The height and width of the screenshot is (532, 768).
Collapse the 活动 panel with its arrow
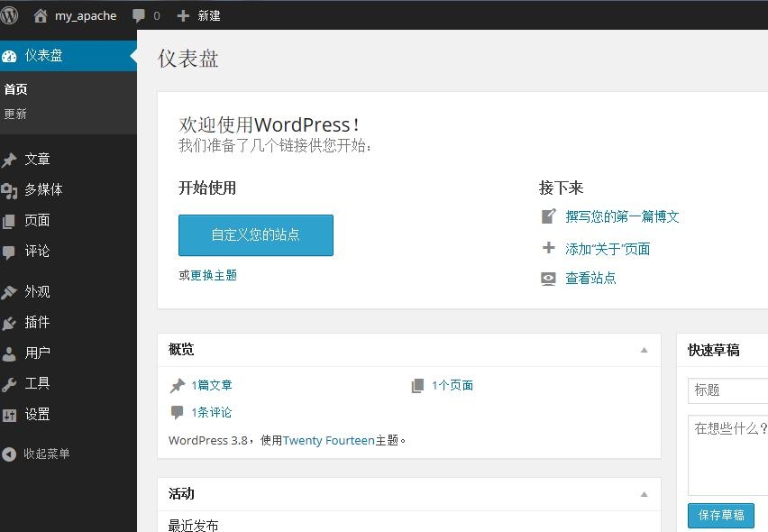tap(645, 494)
